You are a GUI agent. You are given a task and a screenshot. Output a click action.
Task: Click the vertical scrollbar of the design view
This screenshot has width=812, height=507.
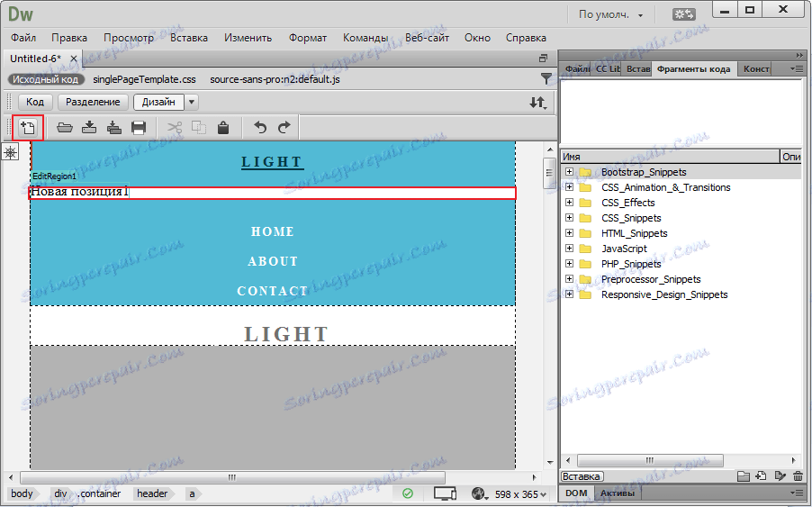click(549, 173)
